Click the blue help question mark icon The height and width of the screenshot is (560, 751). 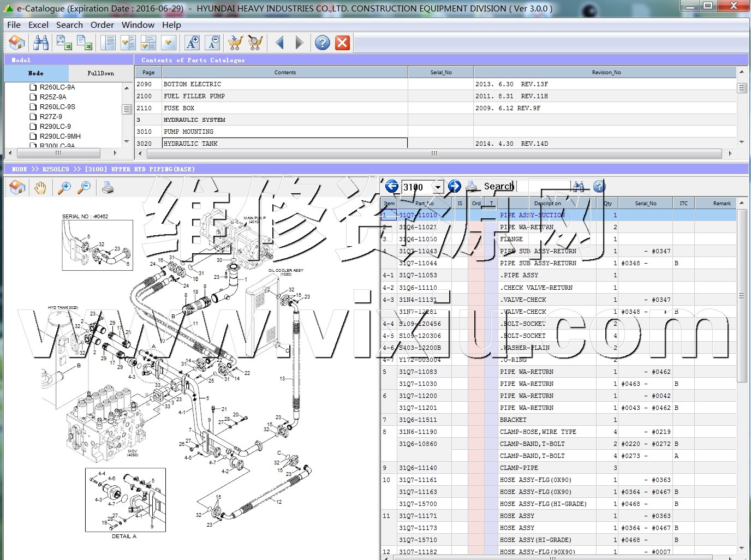click(323, 43)
